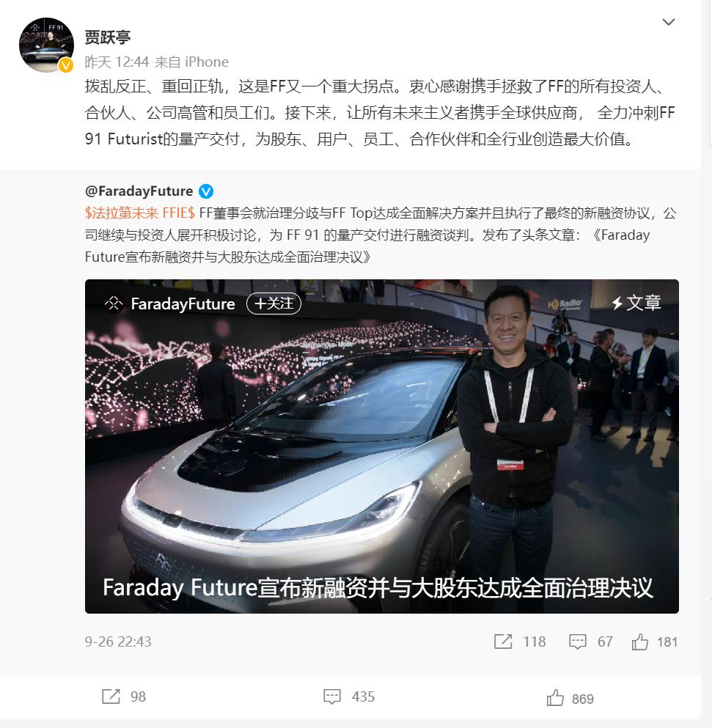Click the FaradayFuture logo on article card
This screenshot has width=712, height=728.
[114, 304]
